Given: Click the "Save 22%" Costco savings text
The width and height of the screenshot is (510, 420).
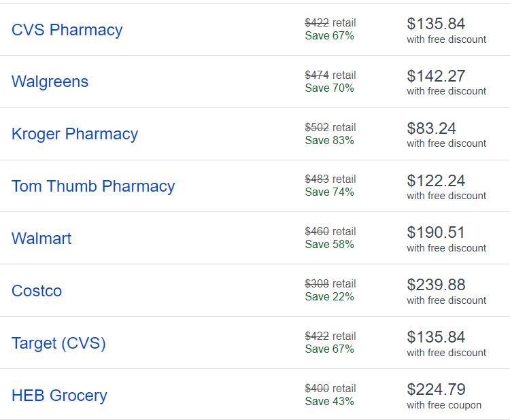Looking at the screenshot, I should (x=329, y=296).
